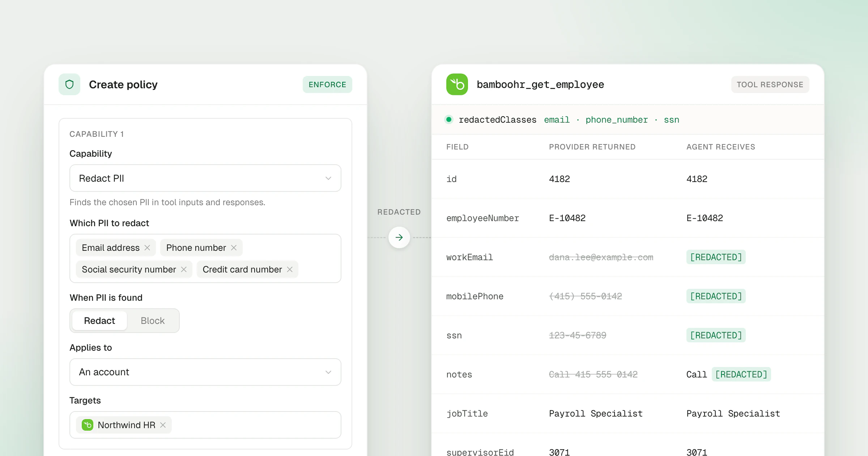Image resolution: width=868 pixels, height=456 pixels.
Task: Click the BambooHR logo in tool response header
Action: pos(457,84)
